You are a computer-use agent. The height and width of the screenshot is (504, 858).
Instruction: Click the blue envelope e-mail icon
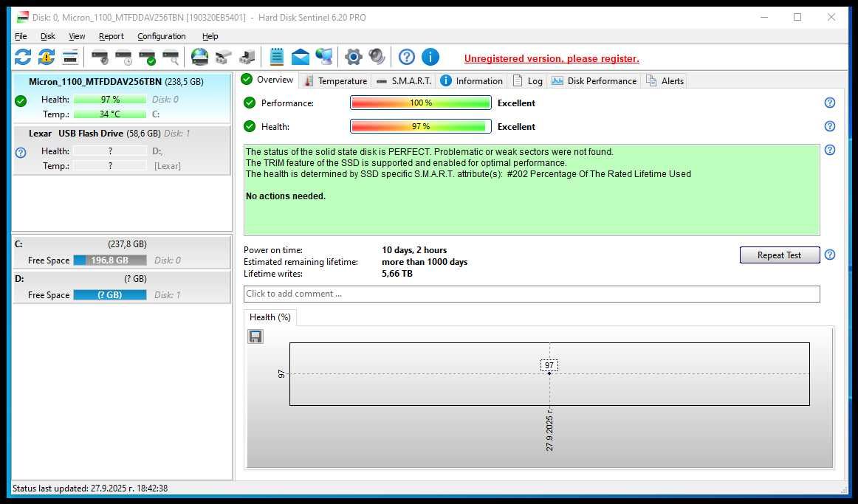pyautogui.click(x=301, y=57)
